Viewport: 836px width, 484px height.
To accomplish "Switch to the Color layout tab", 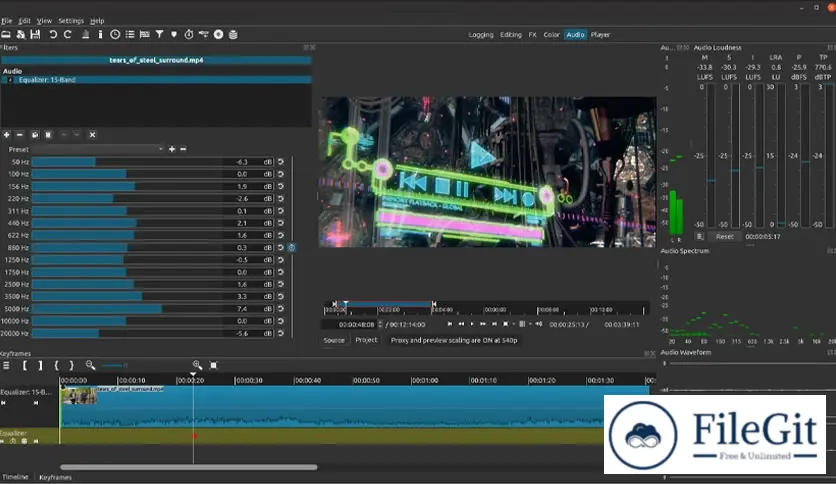I will [551, 35].
